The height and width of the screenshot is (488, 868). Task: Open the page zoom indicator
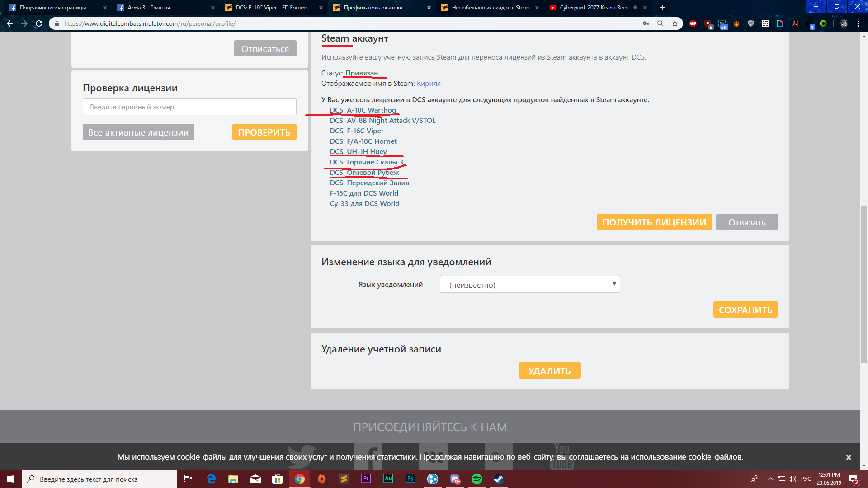click(660, 23)
